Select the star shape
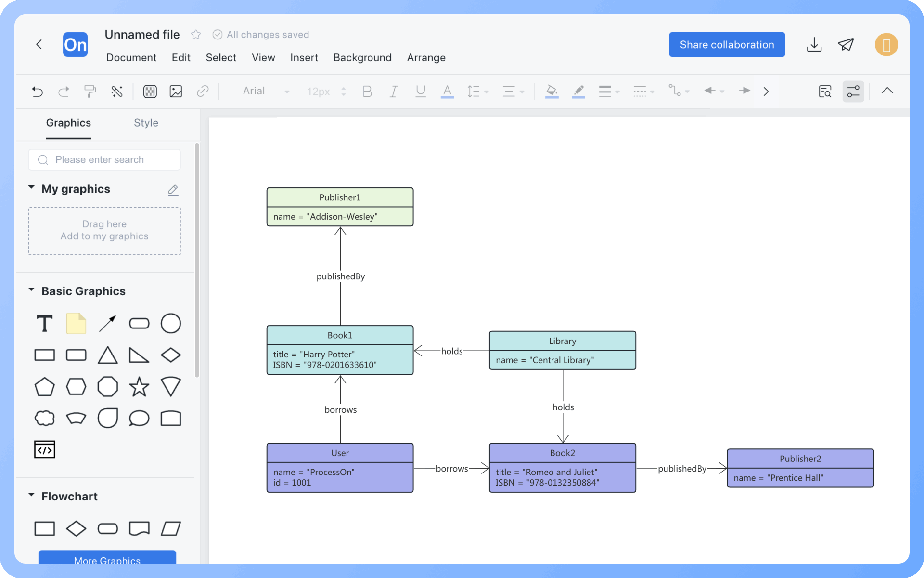 [139, 387]
